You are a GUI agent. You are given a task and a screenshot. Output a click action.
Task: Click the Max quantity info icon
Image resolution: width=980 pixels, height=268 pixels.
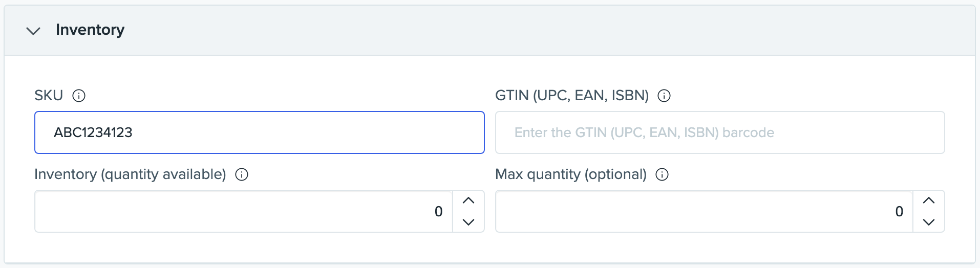(662, 174)
